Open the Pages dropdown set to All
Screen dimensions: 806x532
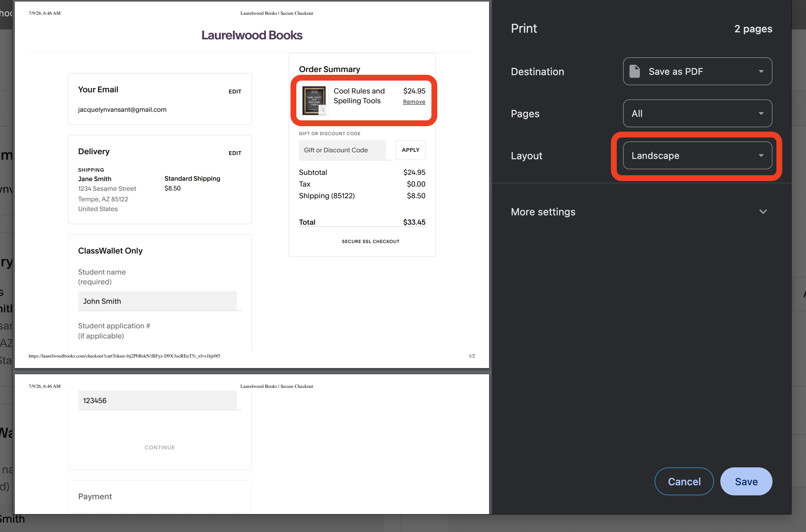tap(697, 113)
